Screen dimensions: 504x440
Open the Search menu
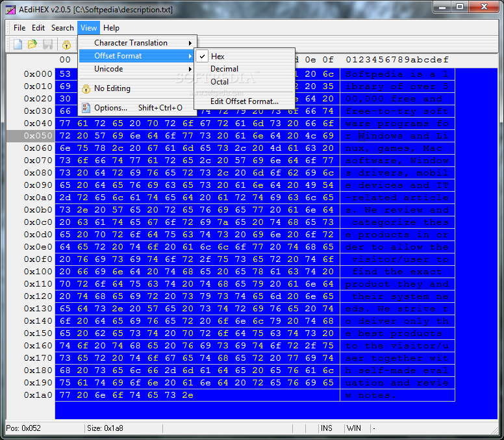(x=62, y=28)
